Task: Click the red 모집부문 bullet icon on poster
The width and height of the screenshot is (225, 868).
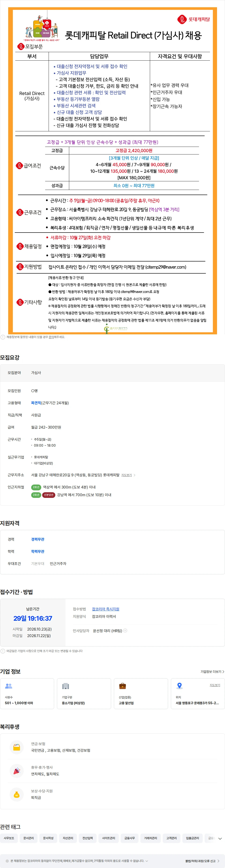Action: (21, 47)
